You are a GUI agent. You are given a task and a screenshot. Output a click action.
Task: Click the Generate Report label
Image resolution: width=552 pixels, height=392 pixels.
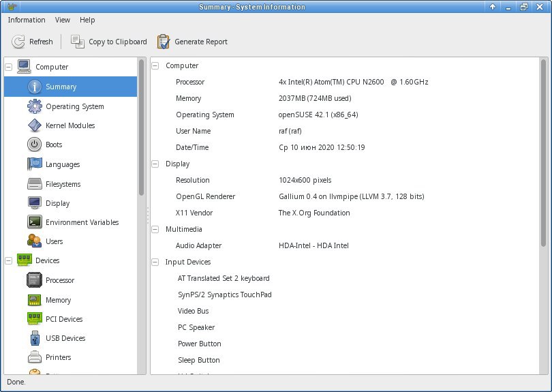point(201,42)
